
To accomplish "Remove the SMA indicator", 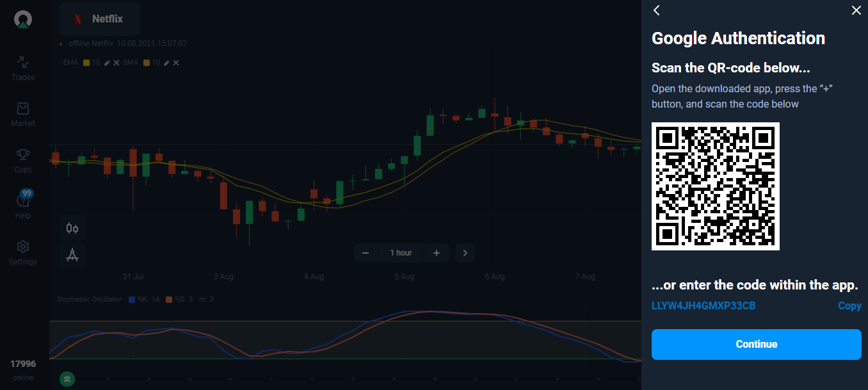I will [176, 63].
